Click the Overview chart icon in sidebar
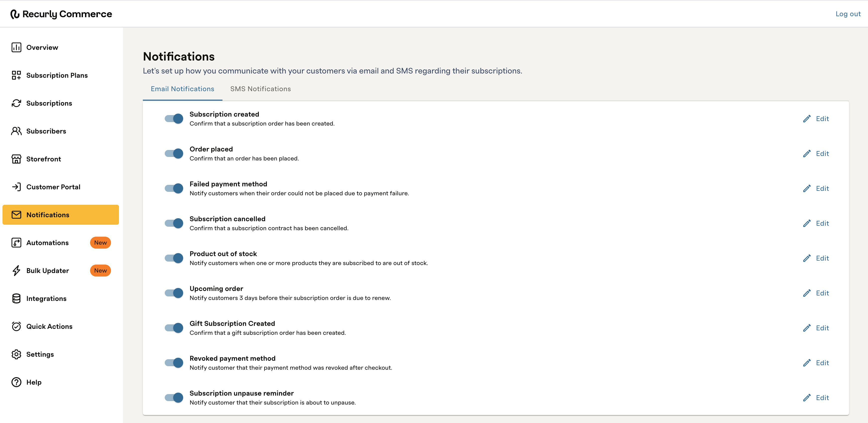The image size is (868, 423). click(x=16, y=47)
